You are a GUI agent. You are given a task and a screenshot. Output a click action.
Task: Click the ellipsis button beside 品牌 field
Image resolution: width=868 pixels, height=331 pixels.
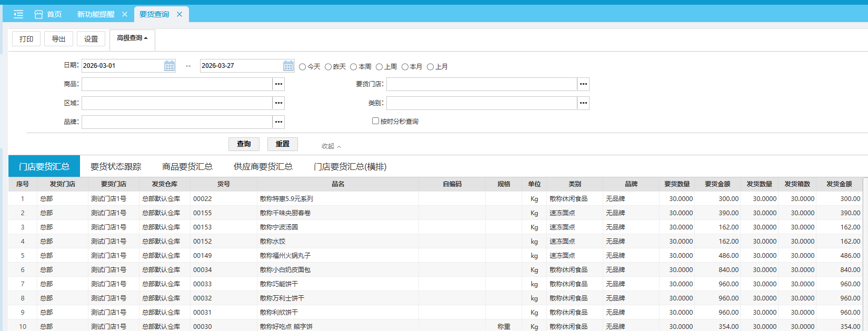pyautogui.click(x=278, y=122)
